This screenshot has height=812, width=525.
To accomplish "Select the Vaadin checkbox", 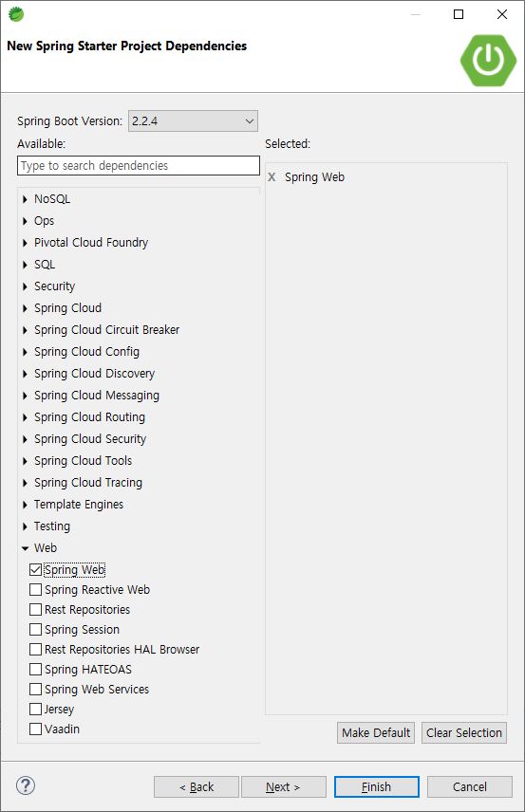I will pyautogui.click(x=35, y=729).
